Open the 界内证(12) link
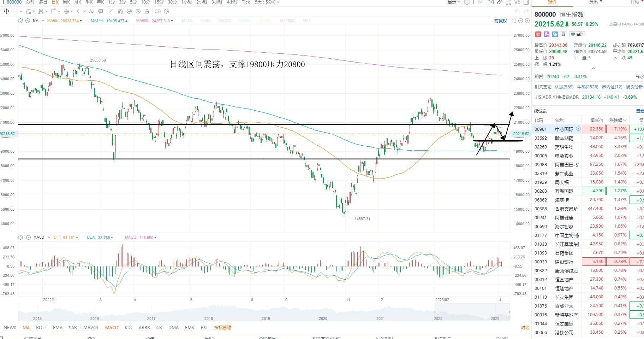The height and width of the screenshot is (339, 644). [612, 87]
